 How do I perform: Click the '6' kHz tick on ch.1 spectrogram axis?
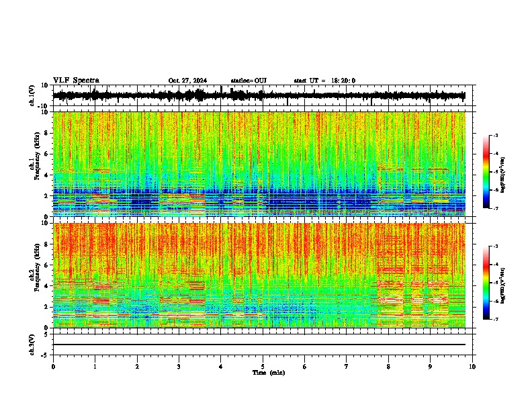tap(47, 154)
